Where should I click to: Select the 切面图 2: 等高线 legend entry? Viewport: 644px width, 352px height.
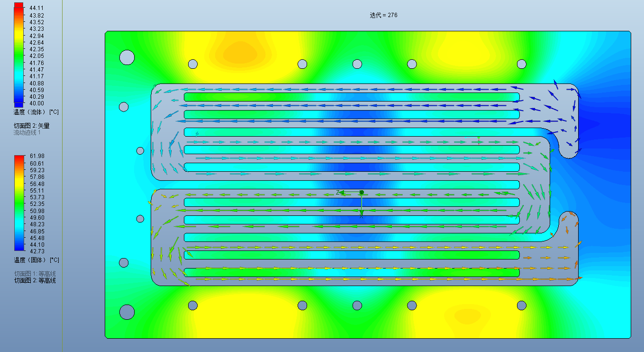(x=35, y=280)
